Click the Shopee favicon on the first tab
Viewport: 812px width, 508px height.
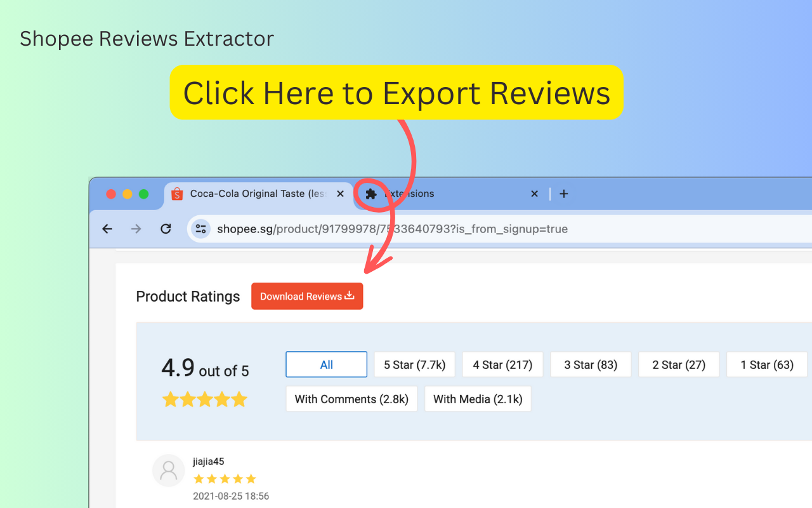point(177,194)
